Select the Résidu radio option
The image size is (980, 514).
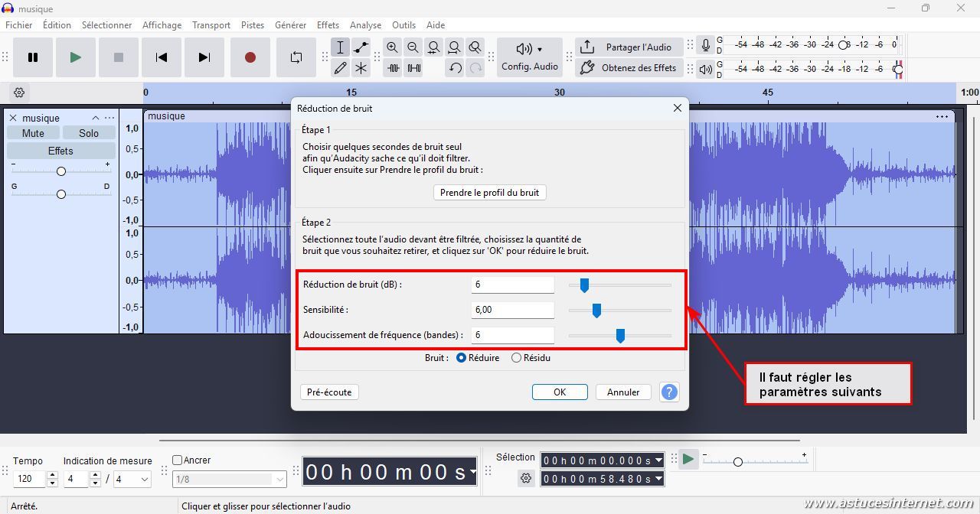click(516, 358)
